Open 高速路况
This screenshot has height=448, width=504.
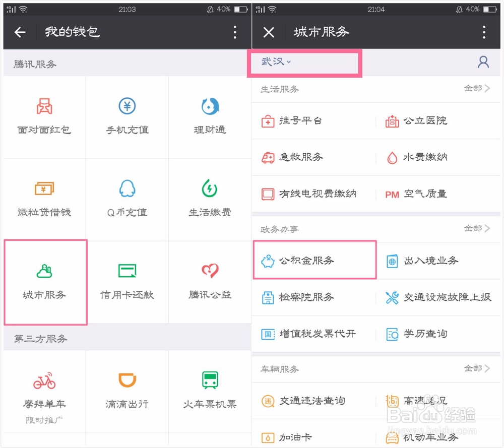click(x=438, y=401)
